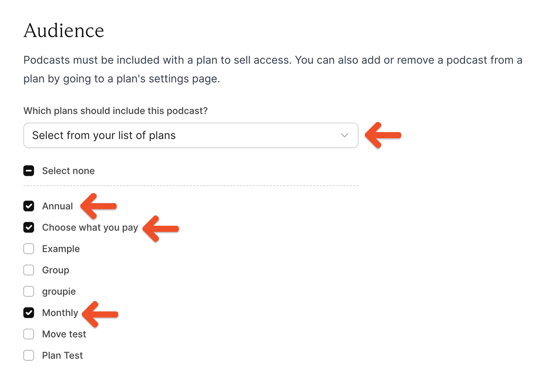Check the Group plan
The image size is (553, 392).
[x=29, y=270]
